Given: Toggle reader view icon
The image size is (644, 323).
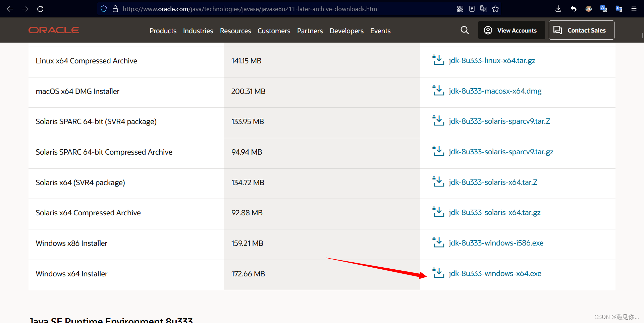Looking at the screenshot, I should [472, 9].
